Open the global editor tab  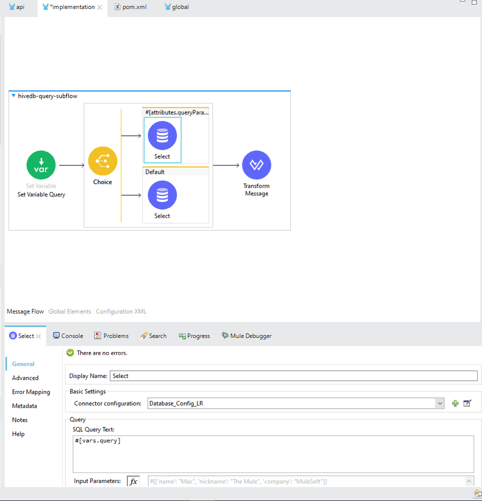tap(177, 7)
